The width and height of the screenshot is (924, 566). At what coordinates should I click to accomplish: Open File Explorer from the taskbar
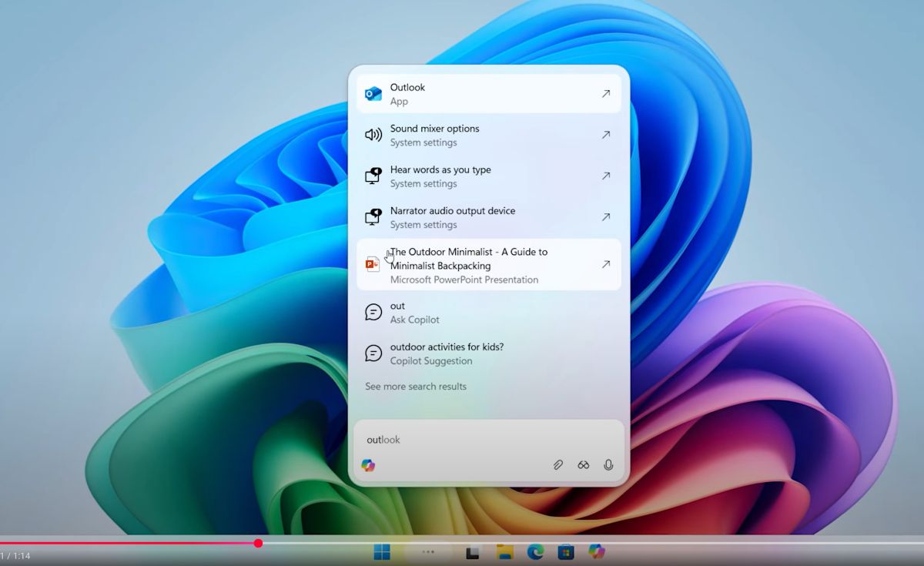[x=505, y=551]
